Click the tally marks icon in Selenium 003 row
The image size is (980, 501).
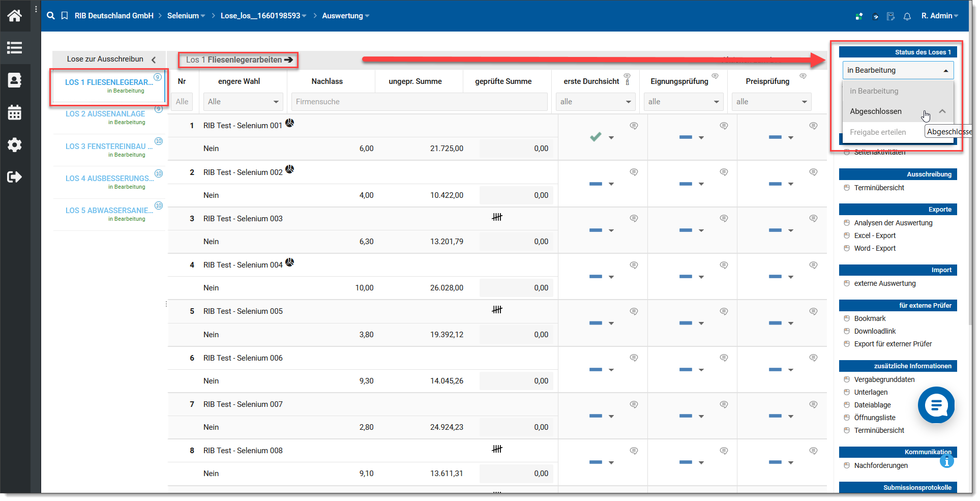click(x=497, y=217)
